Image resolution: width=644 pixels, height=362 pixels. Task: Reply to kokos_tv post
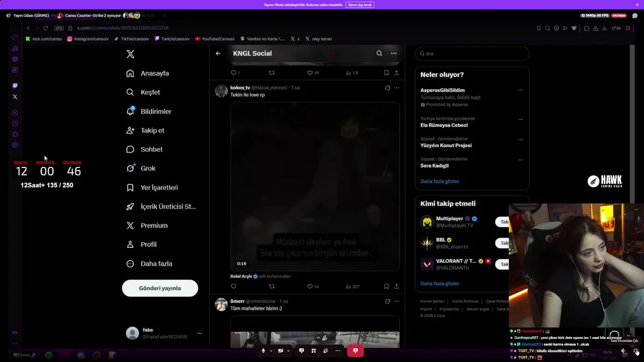233,287
